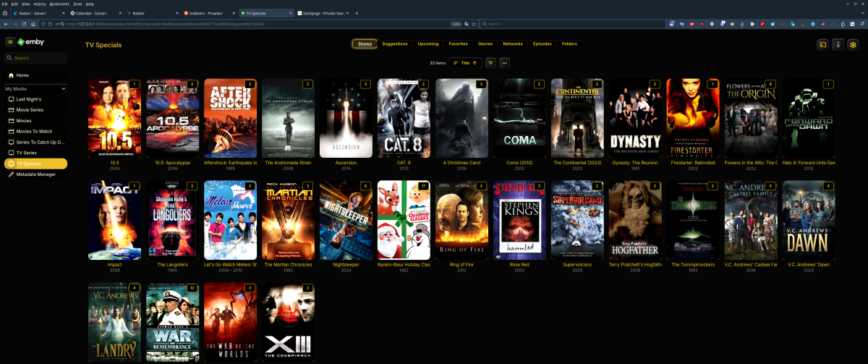Open the three-dot more options menu
Viewport: 868px width, 364px height.
pyautogui.click(x=504, y=63)
